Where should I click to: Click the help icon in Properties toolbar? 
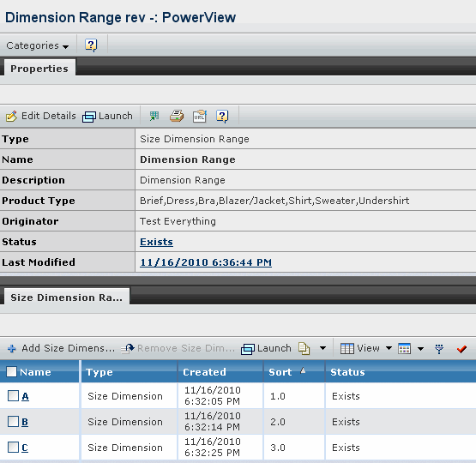pyautogui.click(x=222, y=116)
